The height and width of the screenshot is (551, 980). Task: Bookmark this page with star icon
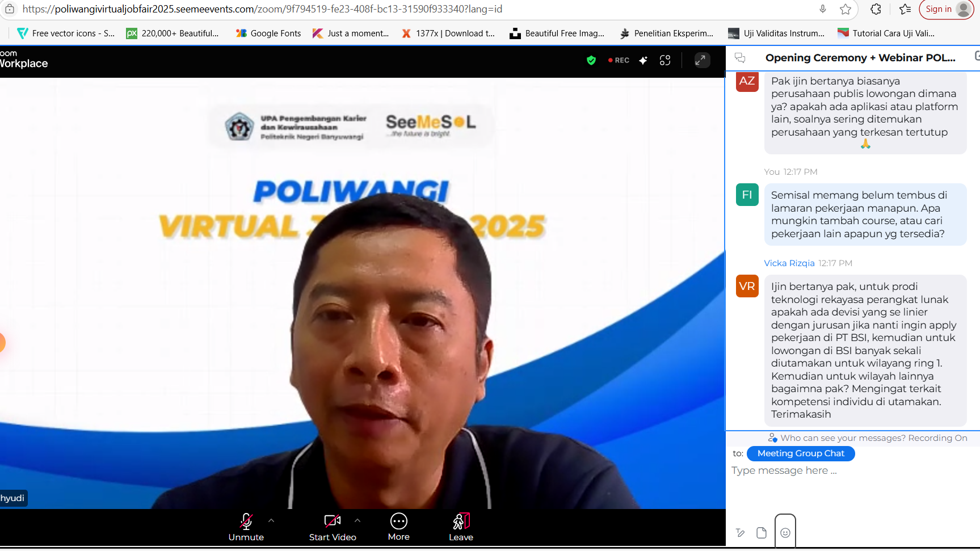click(x=846, y=9)
